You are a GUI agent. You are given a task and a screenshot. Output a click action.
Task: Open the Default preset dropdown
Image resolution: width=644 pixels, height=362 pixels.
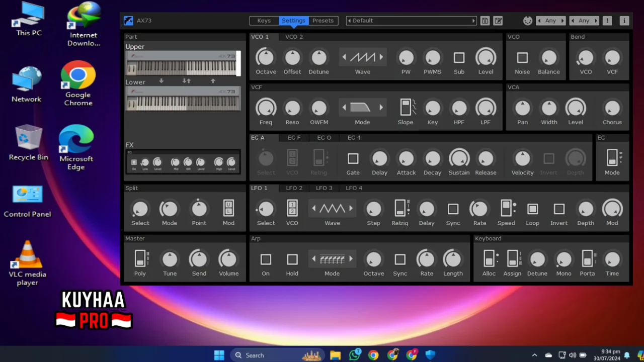point(411,21)
